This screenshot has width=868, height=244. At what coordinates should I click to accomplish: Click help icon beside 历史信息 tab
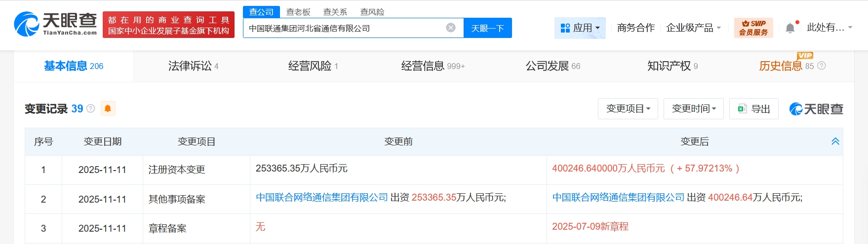pos(822,66)
